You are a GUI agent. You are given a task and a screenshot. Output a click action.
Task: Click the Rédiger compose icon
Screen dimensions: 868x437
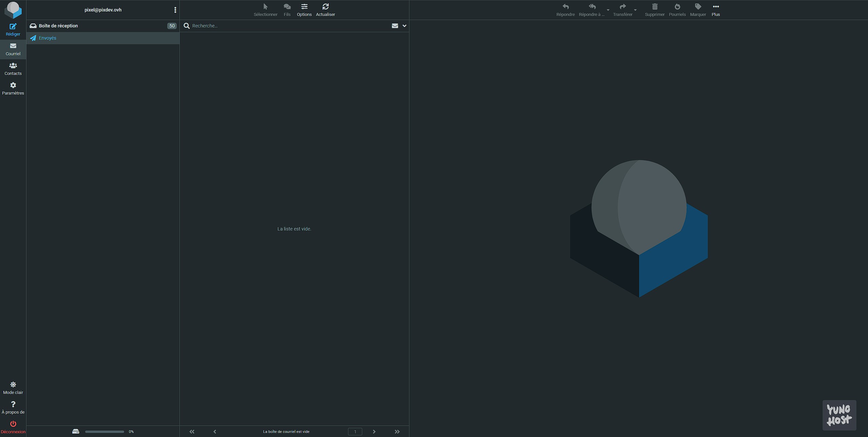coord(13,26)
